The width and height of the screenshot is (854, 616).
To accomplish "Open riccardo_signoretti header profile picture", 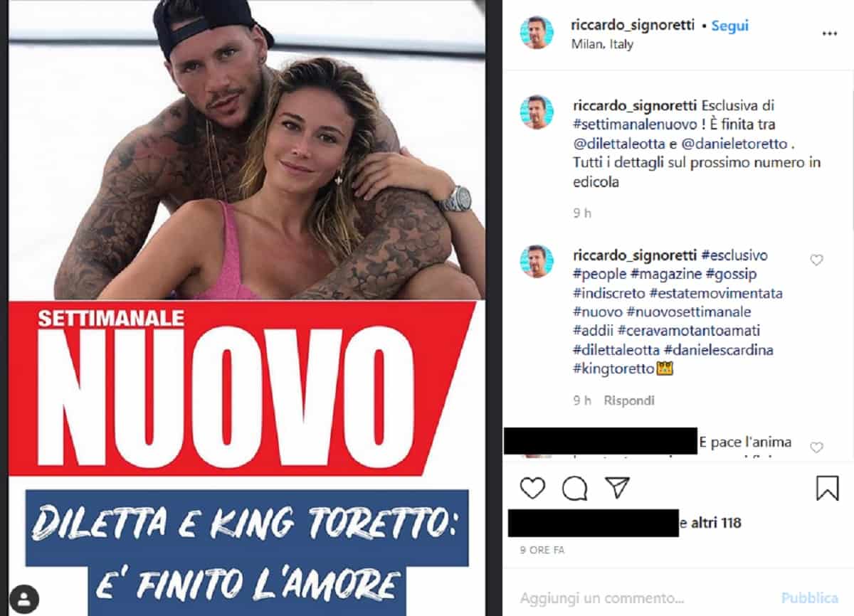I will tap(536, 33).
